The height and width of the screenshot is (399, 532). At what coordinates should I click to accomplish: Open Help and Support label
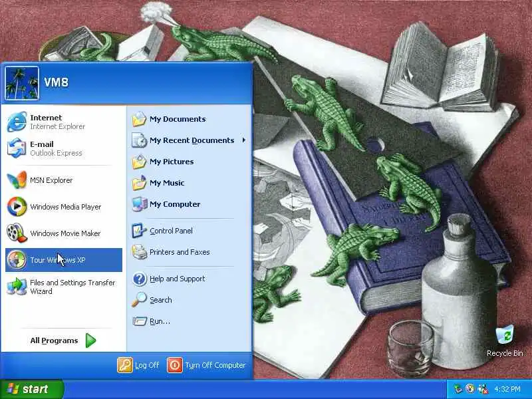click(x=178, y=279)
